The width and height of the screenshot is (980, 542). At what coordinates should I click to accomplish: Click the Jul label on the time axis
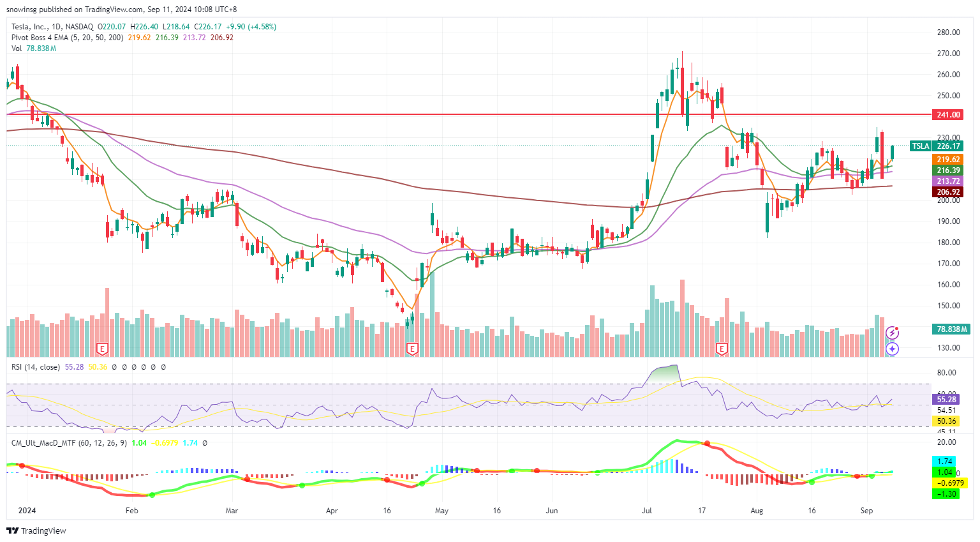click(646, 511)
